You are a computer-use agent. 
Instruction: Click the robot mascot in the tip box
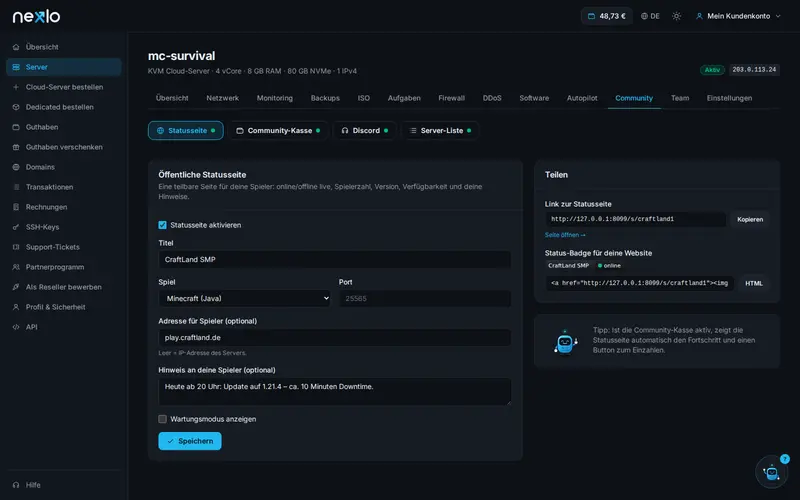pos(565,341)
